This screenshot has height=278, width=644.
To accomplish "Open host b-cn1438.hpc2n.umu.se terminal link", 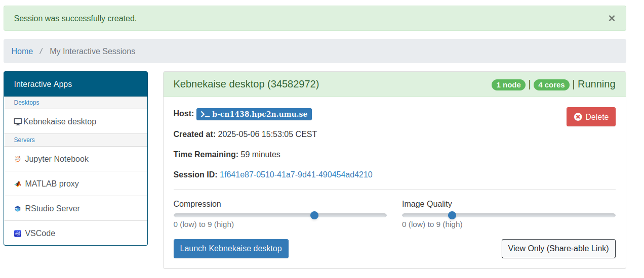I will point(254,114).
